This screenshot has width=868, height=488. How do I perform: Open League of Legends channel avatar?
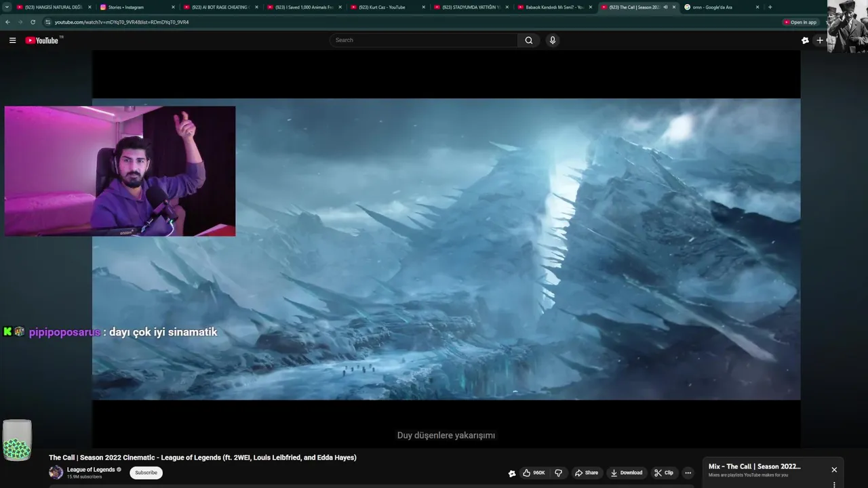pyautogui.click(x=56, y=472)
